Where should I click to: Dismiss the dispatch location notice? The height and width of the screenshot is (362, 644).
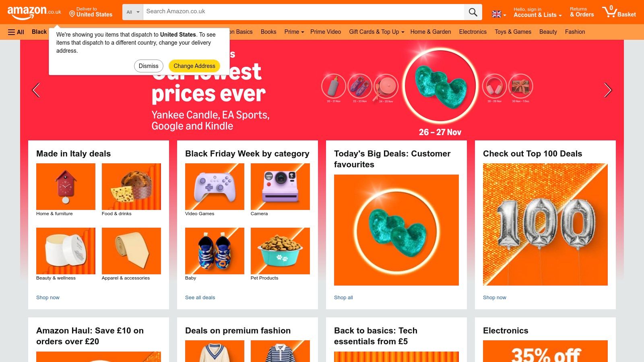point(149,66)
